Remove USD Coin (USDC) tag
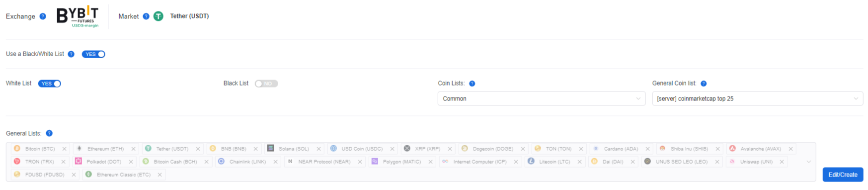Viewport: 868px width, 190px height. pyautogui.click(x=392, y=149)
